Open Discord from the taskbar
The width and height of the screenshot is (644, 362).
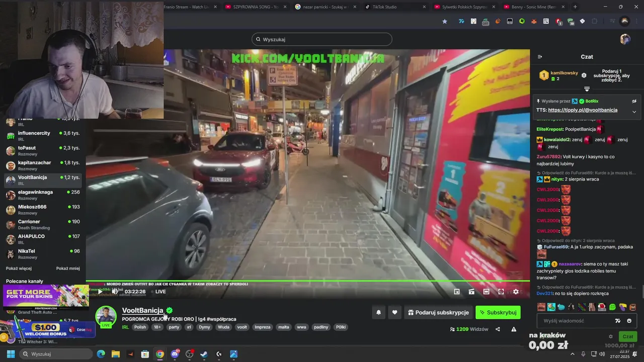click(175, 354)
